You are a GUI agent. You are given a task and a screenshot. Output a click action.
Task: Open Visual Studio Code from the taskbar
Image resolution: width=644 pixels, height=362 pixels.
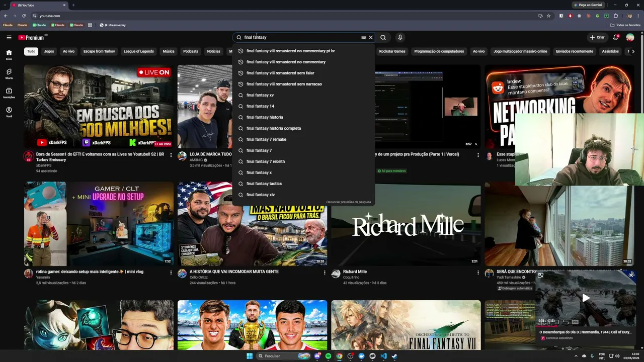pos(383,356)
